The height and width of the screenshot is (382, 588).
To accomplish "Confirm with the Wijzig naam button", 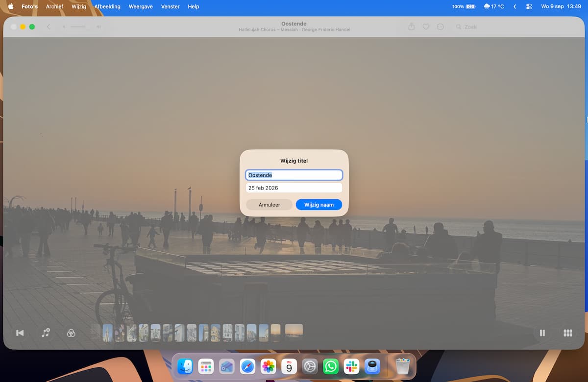I will point(319,205).
